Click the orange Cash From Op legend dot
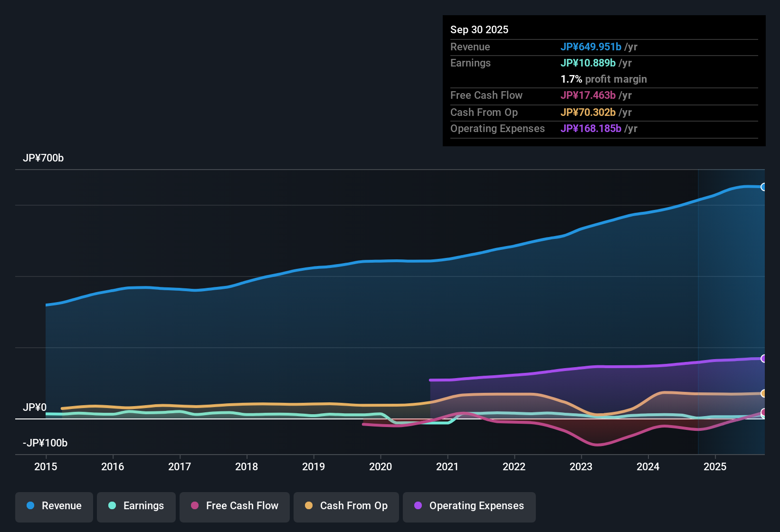 click(309, 506)
